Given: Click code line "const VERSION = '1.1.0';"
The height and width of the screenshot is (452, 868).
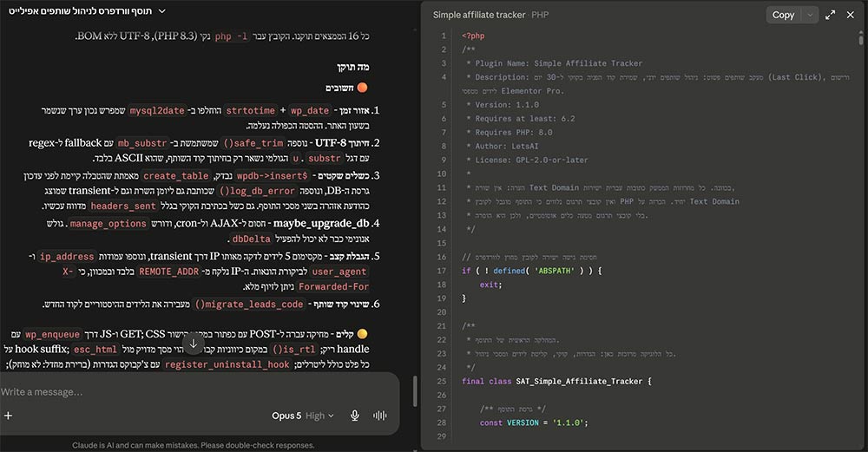Looking at the screenshot, I should pos(534,423).
